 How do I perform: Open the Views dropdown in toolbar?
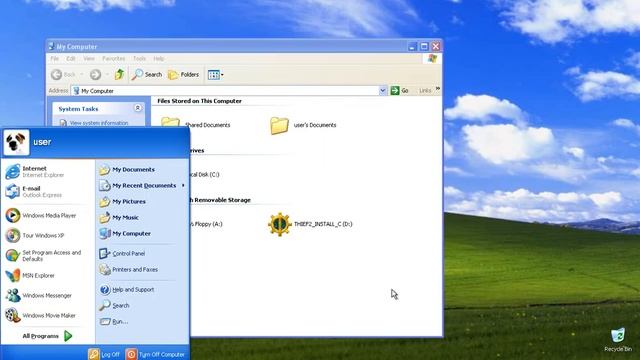(216, 75)
